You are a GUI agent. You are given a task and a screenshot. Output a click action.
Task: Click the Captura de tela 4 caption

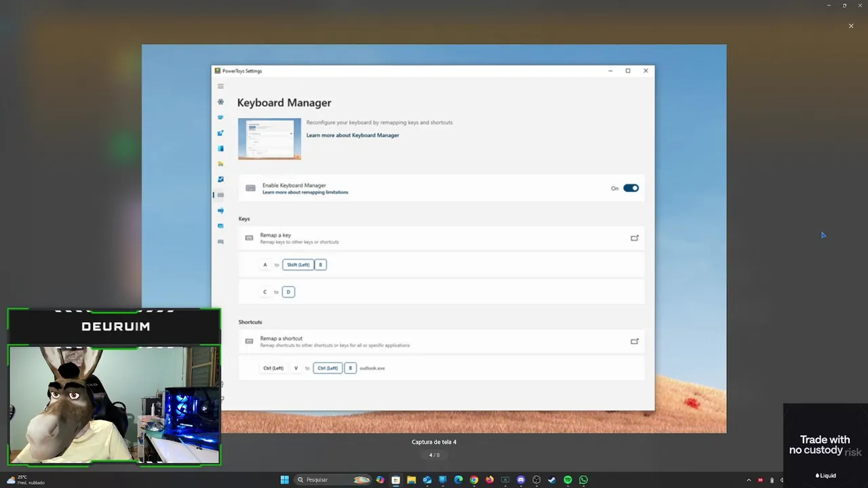(x=434, y=442)
